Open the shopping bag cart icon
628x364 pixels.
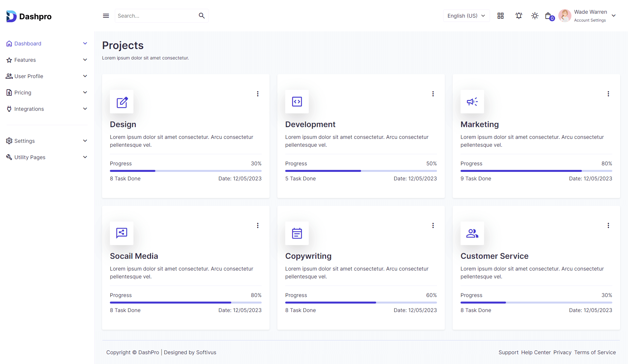pos(549,16)
